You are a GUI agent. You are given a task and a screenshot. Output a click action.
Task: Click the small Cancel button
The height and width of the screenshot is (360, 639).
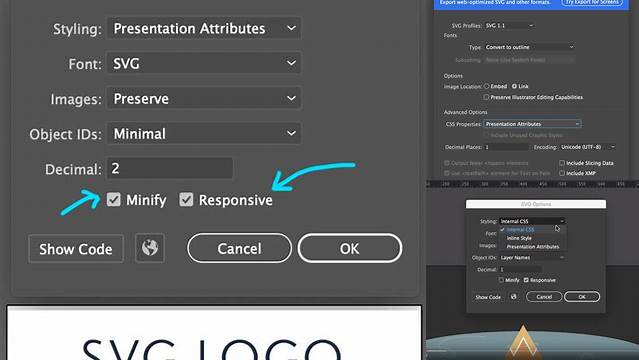coord(544,296)
